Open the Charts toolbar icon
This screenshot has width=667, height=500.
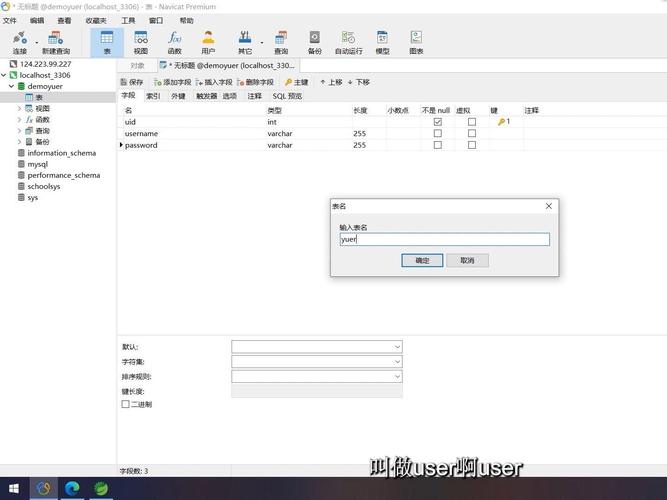[x=416, y=43]
